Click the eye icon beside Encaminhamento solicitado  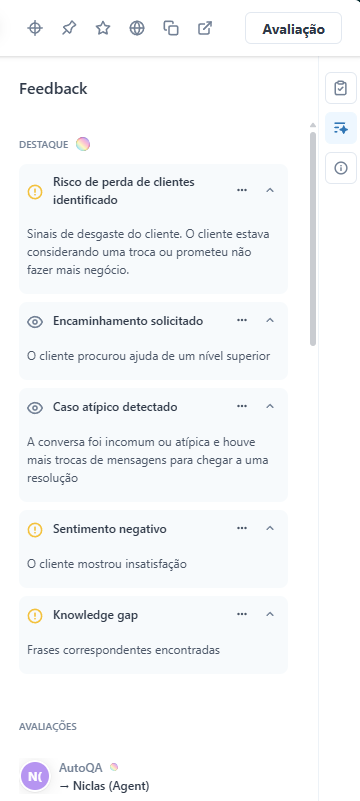tap(35, 322)
